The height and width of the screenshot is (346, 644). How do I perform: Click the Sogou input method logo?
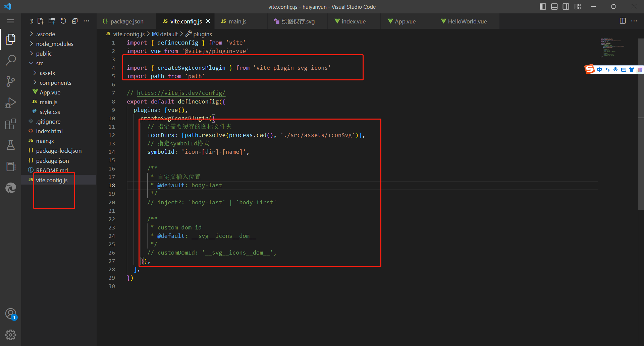[x=590, y=69]
